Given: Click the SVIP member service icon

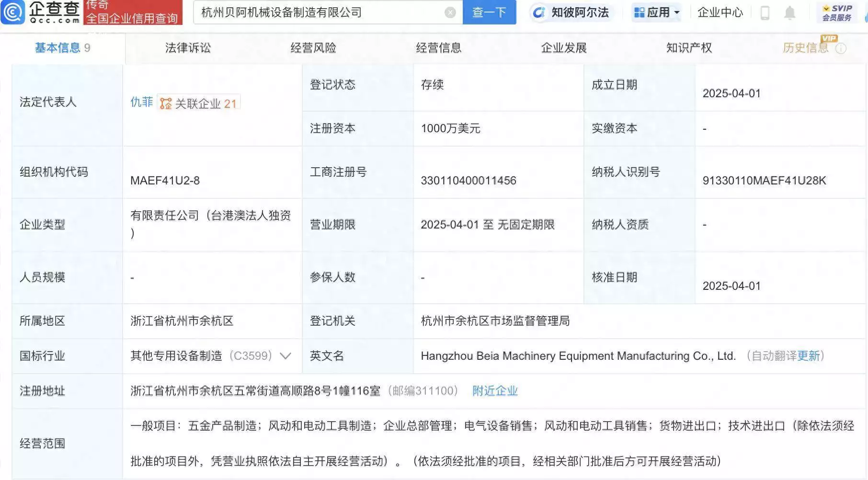Looking at the screenshot, I should [x=837, y=13].
